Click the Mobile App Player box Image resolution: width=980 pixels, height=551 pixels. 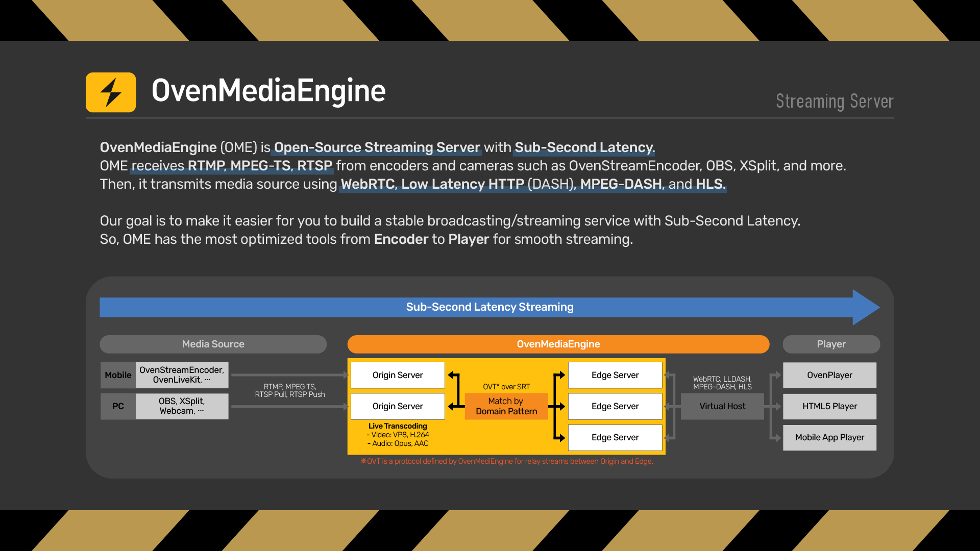click(x=829, y=438)
